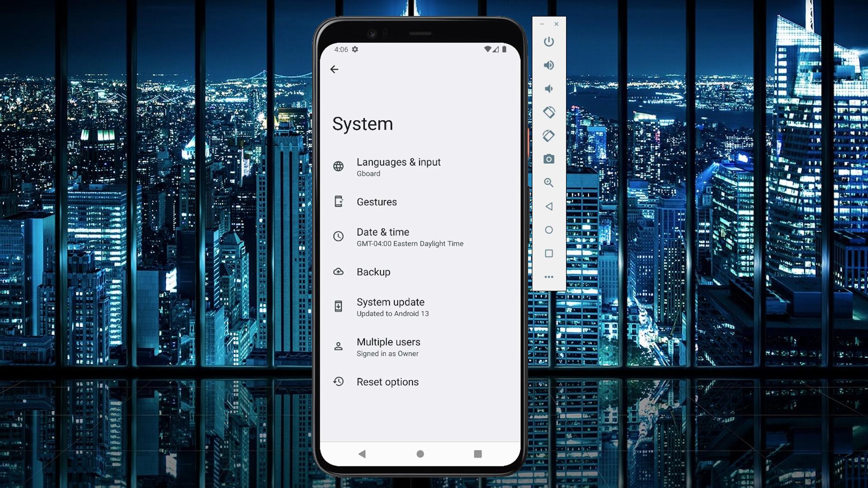The width and height of the screenshot is (868, 488).
Task: Tap the zoom magnifier icon
Action: pyautogui.click(x=548, y=183)
